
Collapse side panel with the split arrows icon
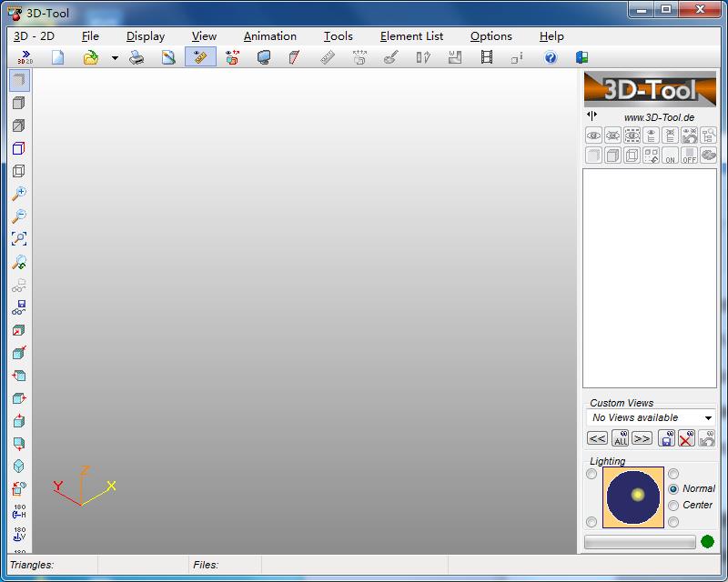591,115
